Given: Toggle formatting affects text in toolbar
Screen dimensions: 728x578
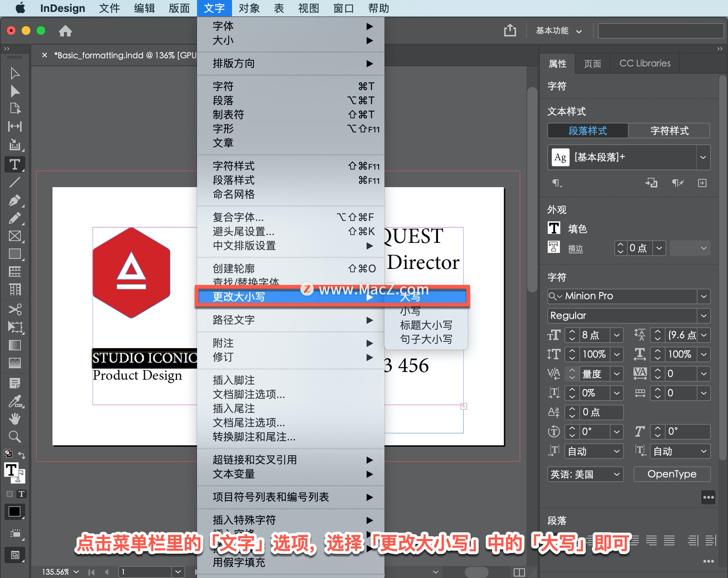Looking at the screenshot, I should tap(22, 494).
